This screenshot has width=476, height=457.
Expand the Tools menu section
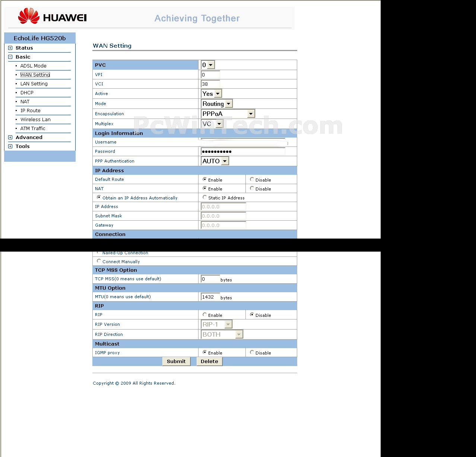point(10,146)
